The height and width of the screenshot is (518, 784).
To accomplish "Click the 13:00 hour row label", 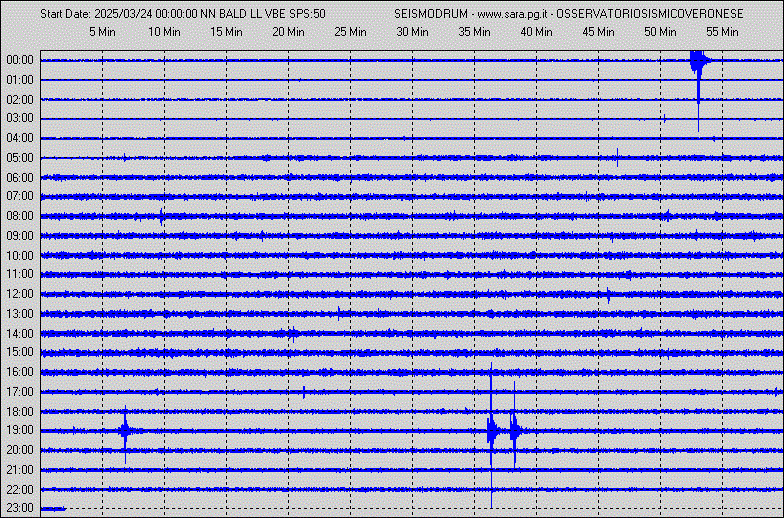I will click(20, 314).
